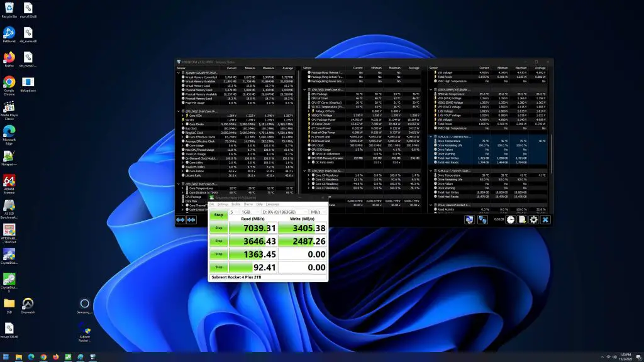Click HWiNFO blue X close-sensors icon
The height and width of the screenshot is (362, 644).
(x=545, y=220)
